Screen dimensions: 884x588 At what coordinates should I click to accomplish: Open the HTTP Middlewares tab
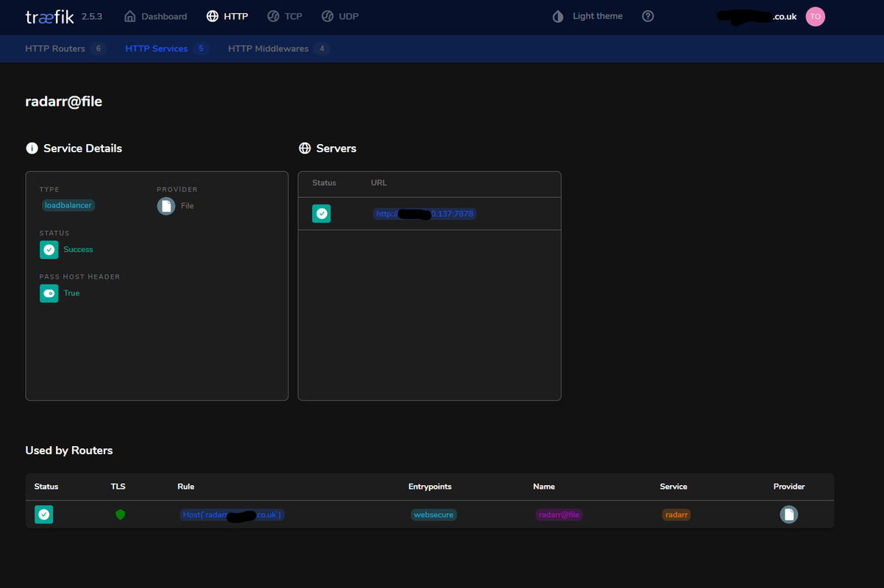(279, 49)
